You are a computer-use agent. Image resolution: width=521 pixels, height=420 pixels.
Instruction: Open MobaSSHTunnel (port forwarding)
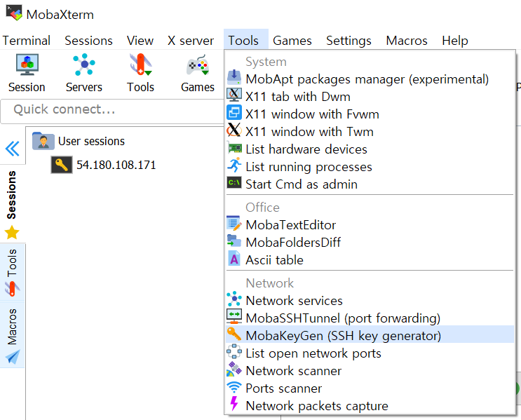[x=370, y=318]
